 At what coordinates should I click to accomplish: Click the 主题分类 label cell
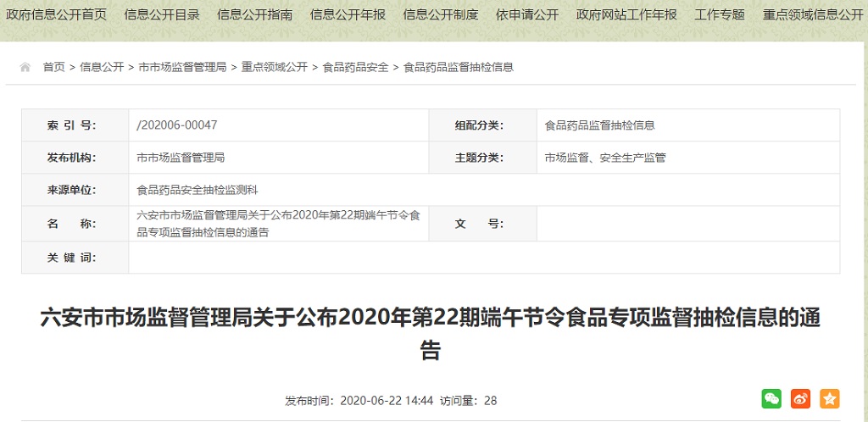pos(482,158)
